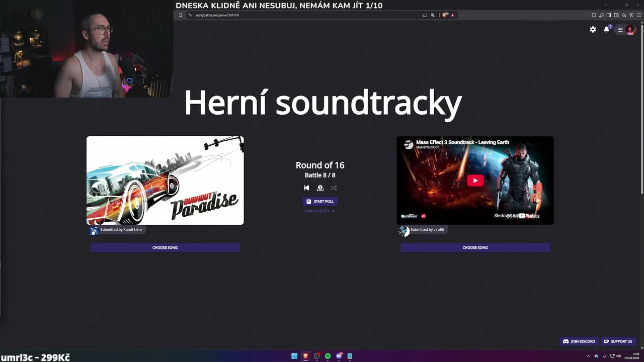644x362 pixels.
Task: Open the user menu with profile avatar
Action: click(x=626, y=30)
